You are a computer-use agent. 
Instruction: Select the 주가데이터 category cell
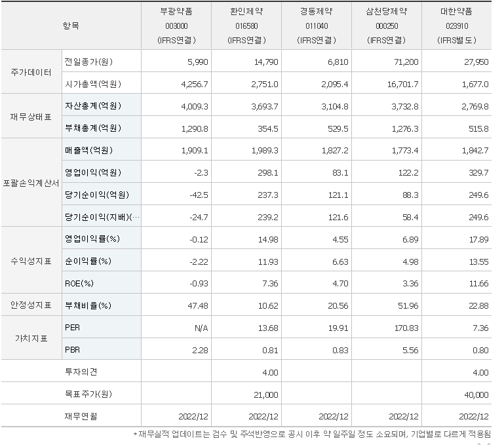(31, 72)
